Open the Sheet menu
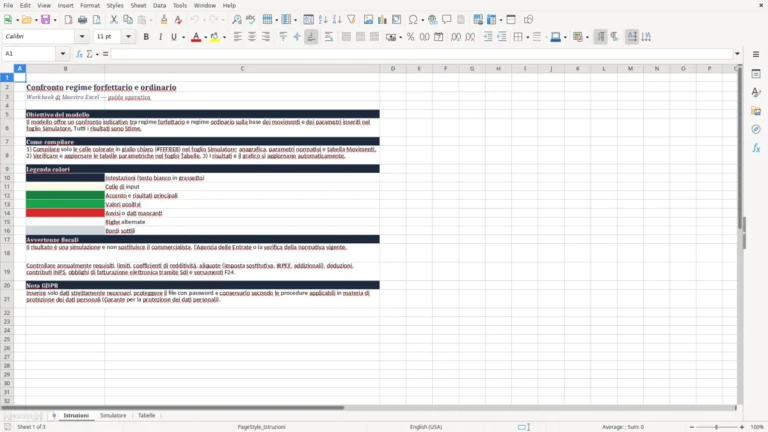The width and height of the screenshot is (768, 432). [x=138, y=5]
